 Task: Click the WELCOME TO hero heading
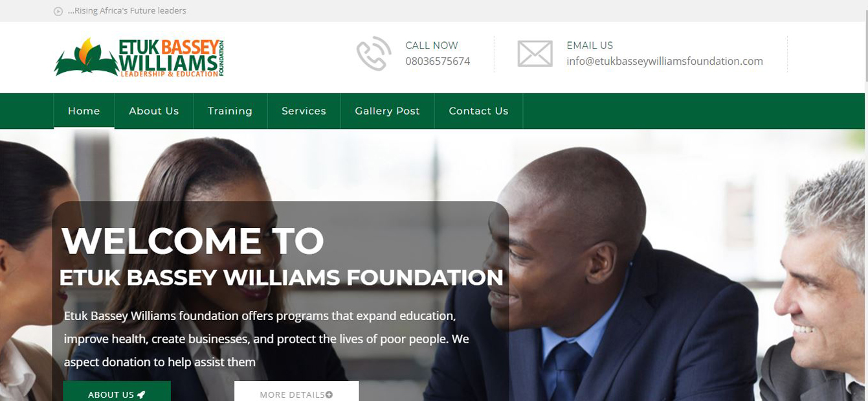tap(193, 241)
